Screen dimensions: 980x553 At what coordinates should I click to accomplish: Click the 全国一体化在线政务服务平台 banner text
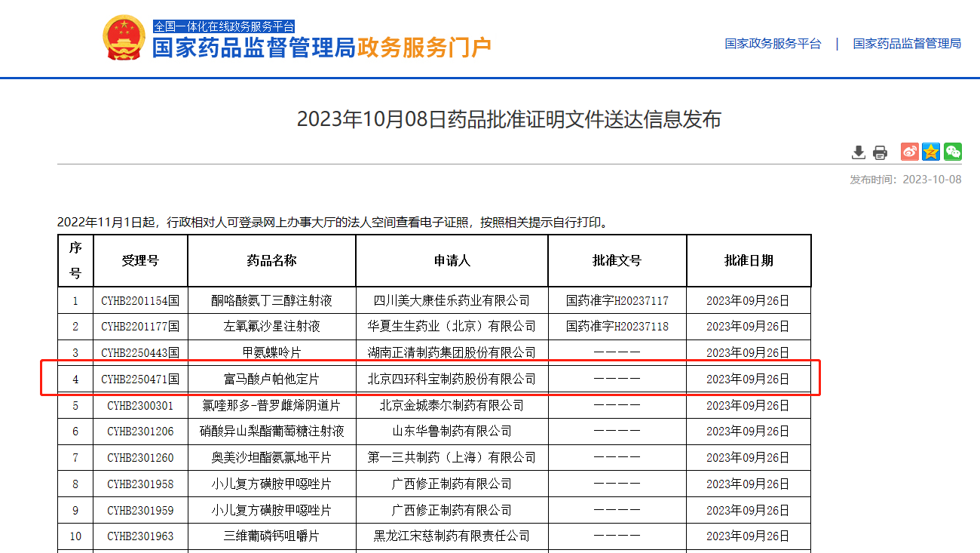tap(224, 26)
